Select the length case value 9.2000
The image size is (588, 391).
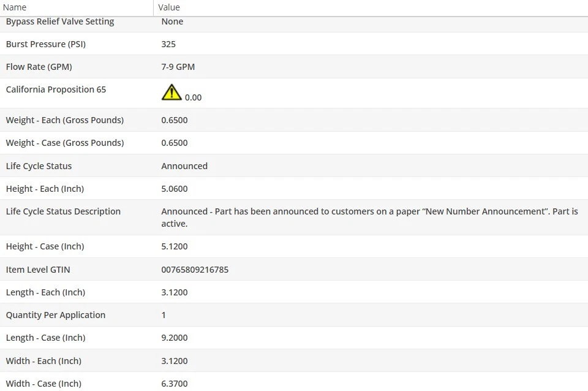[175, 338]
